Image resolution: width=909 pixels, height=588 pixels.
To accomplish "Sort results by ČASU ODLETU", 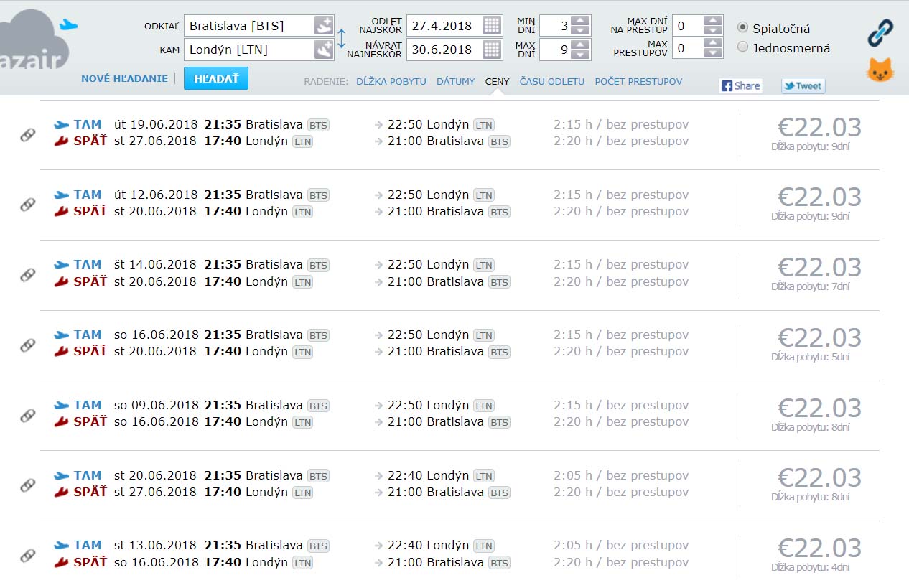I will (551, 81).
